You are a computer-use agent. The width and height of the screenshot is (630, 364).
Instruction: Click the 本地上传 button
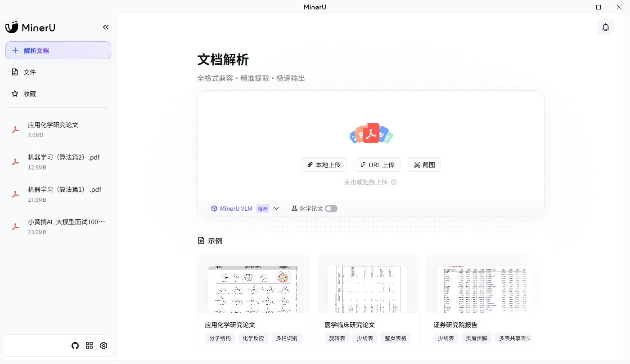pyautogui.click(x=324, y=164)
